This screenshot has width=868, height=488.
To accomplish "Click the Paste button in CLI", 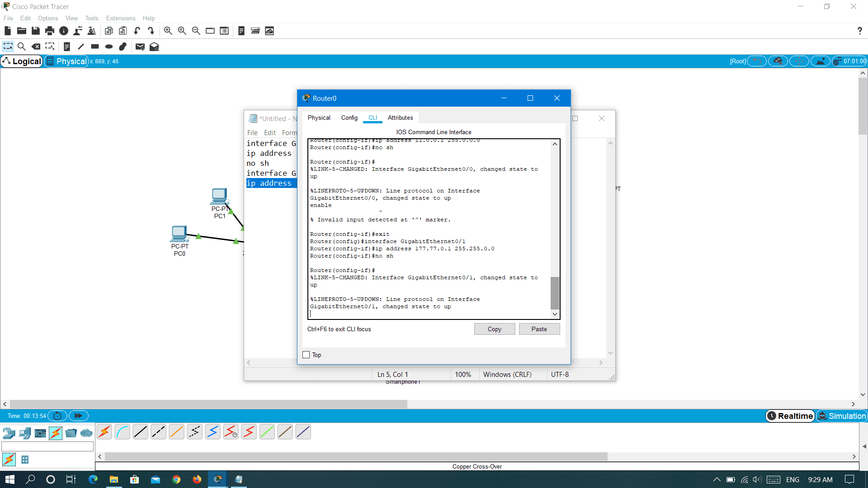I will click(539, 329).
